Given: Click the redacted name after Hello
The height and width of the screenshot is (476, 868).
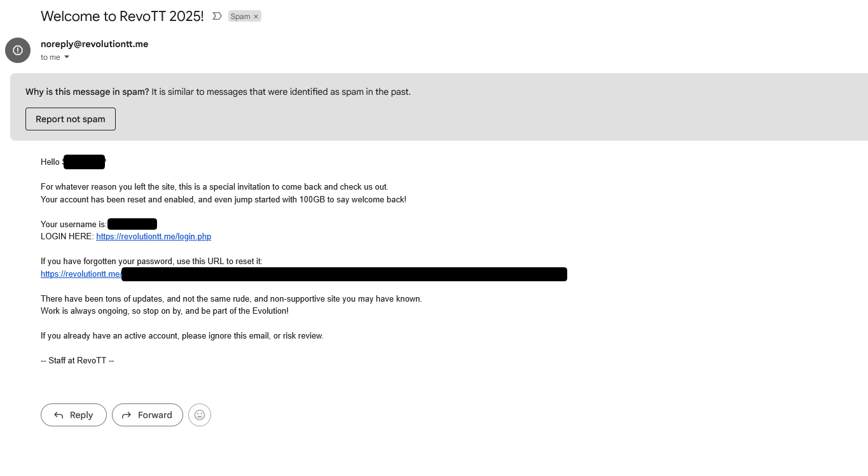Looking at the screenshot, I should pos(84,162).
